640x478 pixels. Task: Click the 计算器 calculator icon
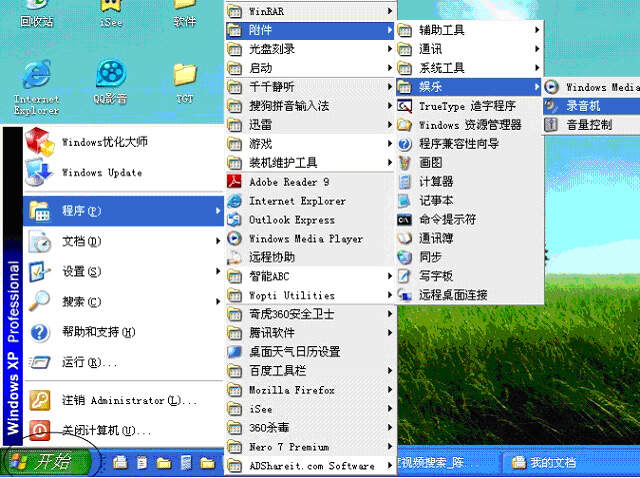(x=404, y=182)
